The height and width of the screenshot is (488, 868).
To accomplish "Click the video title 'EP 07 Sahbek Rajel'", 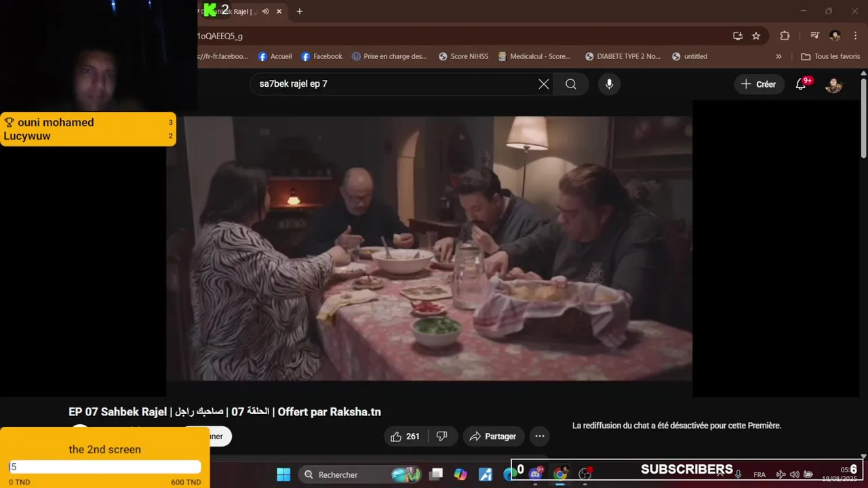I will (224, 412).
